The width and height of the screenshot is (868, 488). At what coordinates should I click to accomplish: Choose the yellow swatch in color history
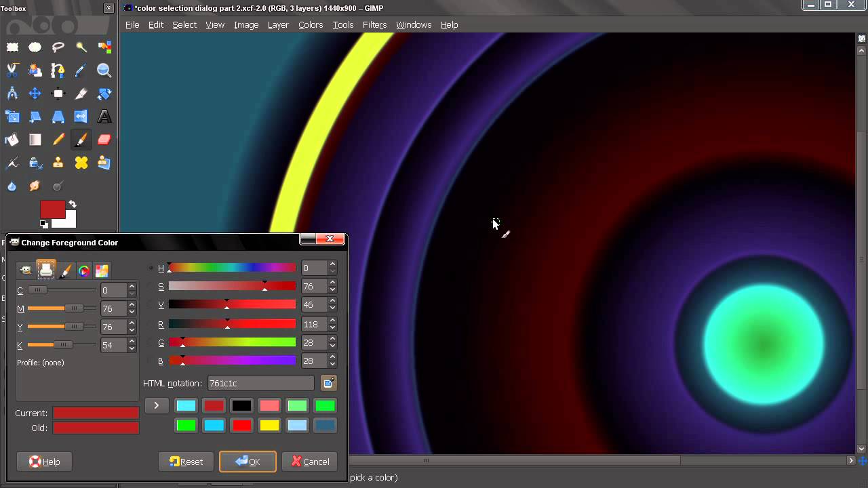pos(269,425)
